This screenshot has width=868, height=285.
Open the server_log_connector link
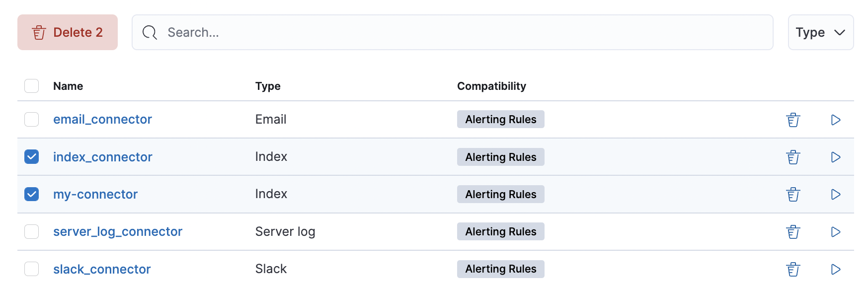(x=118, y=232)
